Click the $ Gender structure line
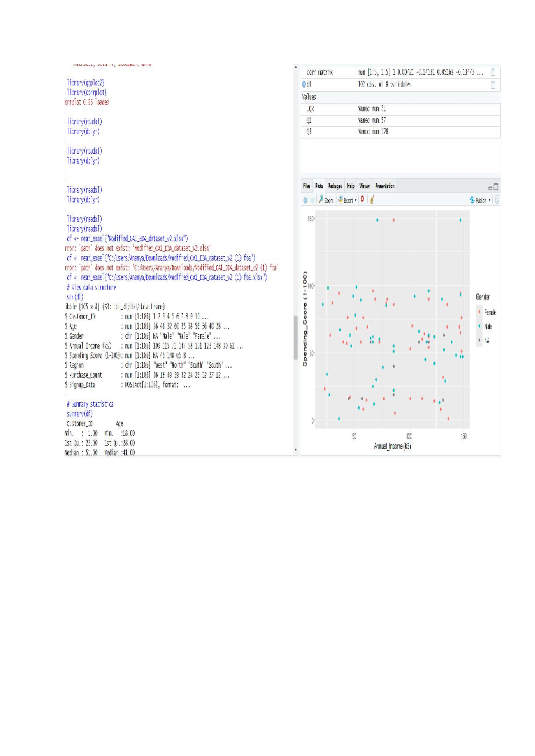The width and height of the screenshot is (535, 756). pos(143,336)
